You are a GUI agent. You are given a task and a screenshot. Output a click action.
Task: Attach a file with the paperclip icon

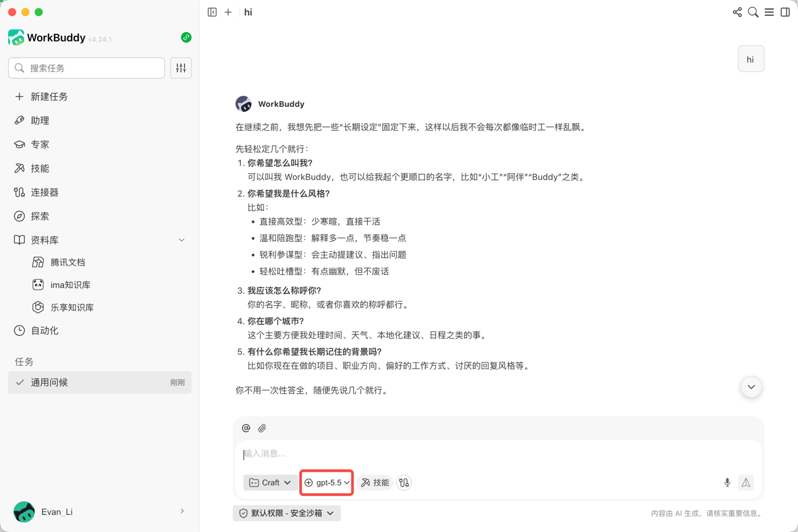click(x=262, y=428)
